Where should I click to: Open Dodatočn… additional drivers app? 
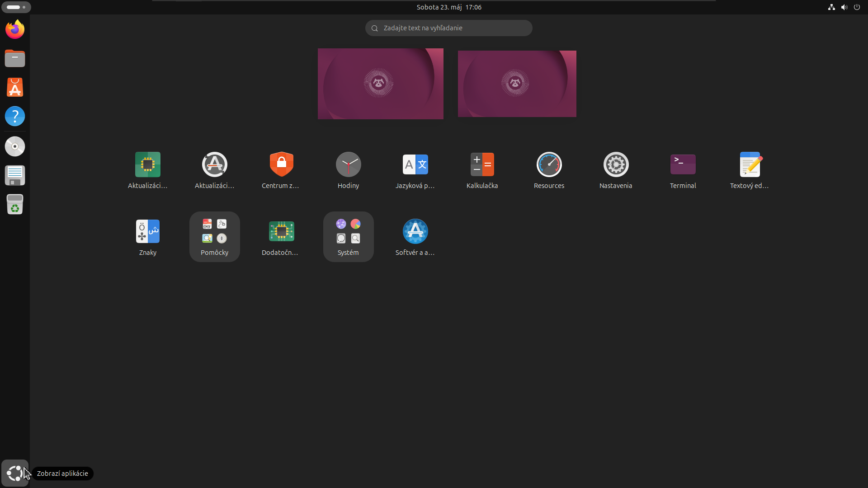pos(282,237)
